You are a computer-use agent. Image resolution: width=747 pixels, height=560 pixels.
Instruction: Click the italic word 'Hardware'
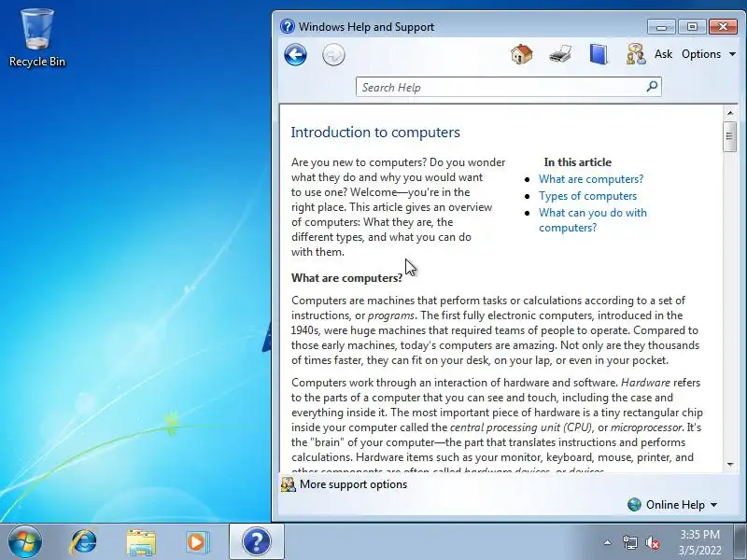[x=645, y=383]
